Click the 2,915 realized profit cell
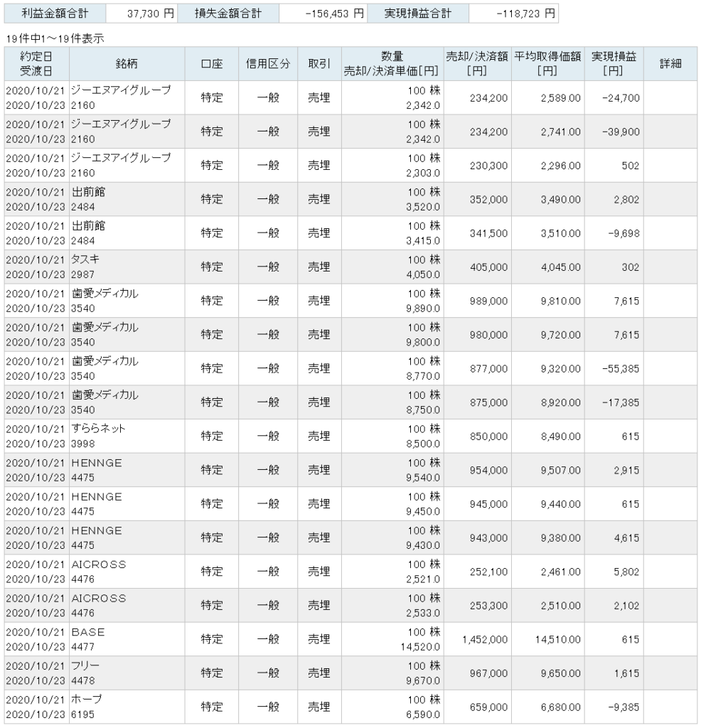Image resolution: width=701 pixels, height=728 pixels. pyautogui.click(x=614, y=471)
